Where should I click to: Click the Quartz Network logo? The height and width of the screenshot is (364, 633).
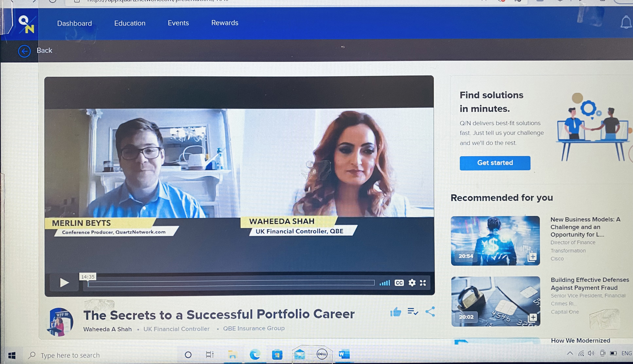coord(26,24)
